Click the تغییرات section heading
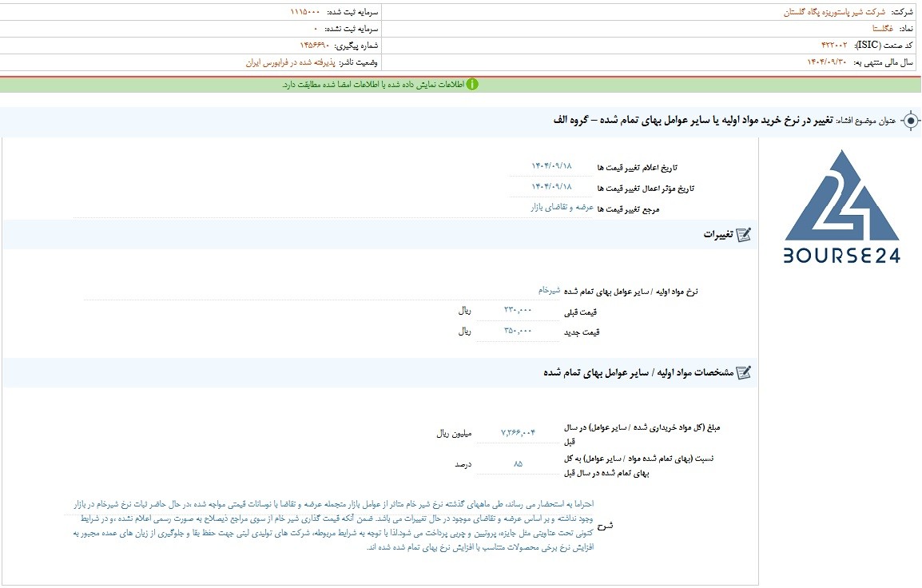 coord(718,235)
